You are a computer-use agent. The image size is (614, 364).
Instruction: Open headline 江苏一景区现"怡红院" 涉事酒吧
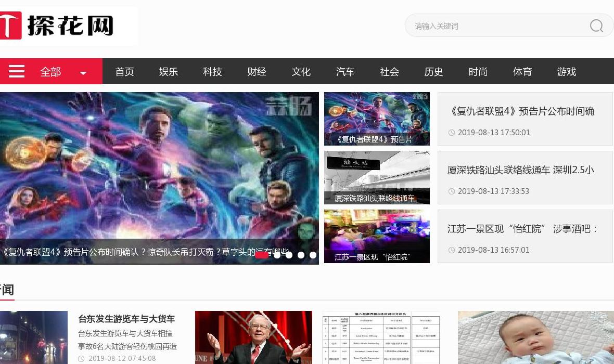522,229
